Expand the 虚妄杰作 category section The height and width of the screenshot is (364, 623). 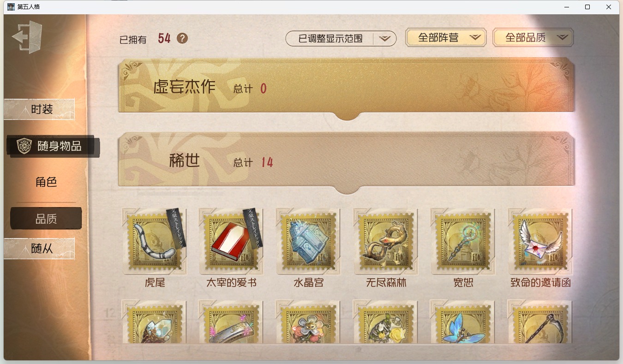pos(346,87)
